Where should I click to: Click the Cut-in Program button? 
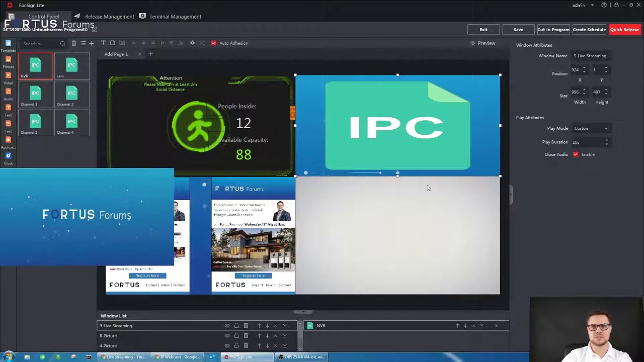tap(553, 30)
